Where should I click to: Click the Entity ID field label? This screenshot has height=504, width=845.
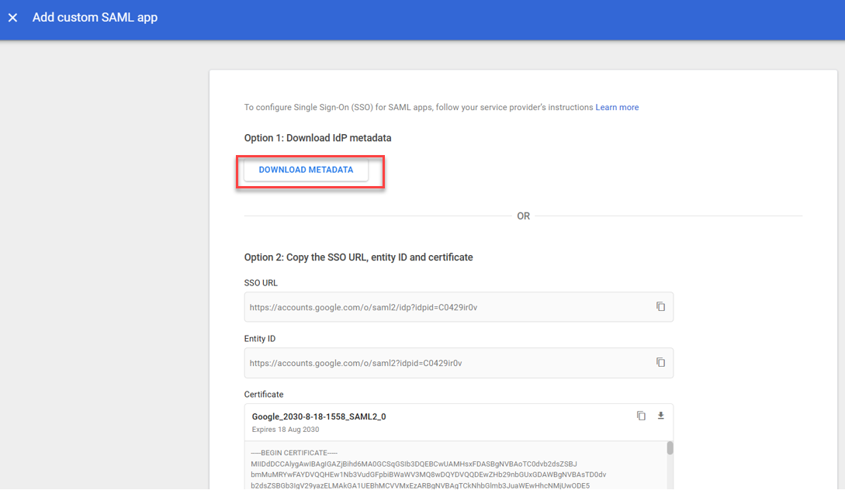(x=260, y=339)
